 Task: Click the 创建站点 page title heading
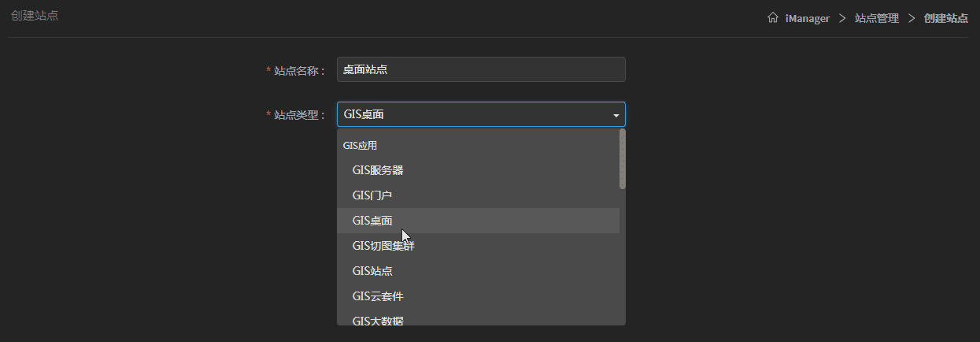click(35, 16)
